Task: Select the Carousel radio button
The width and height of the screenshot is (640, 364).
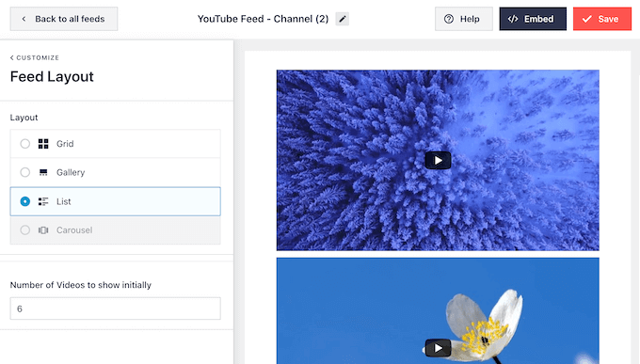Action: coord(24,230)
